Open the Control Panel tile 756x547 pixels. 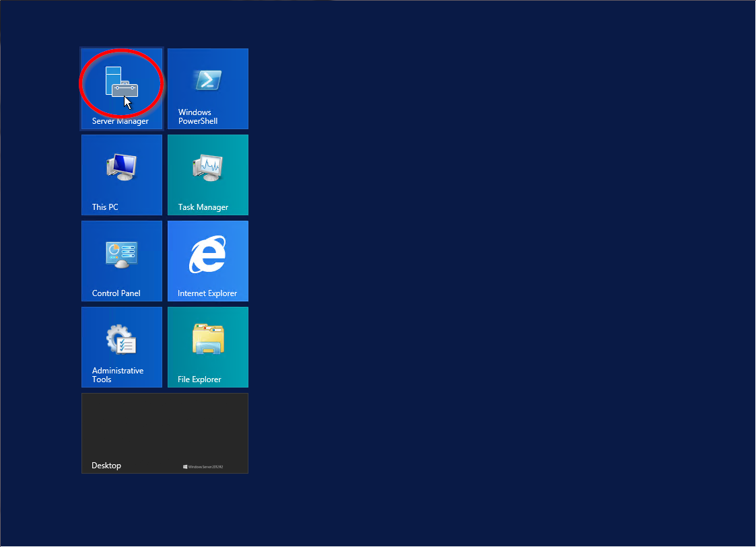[121, 261]
